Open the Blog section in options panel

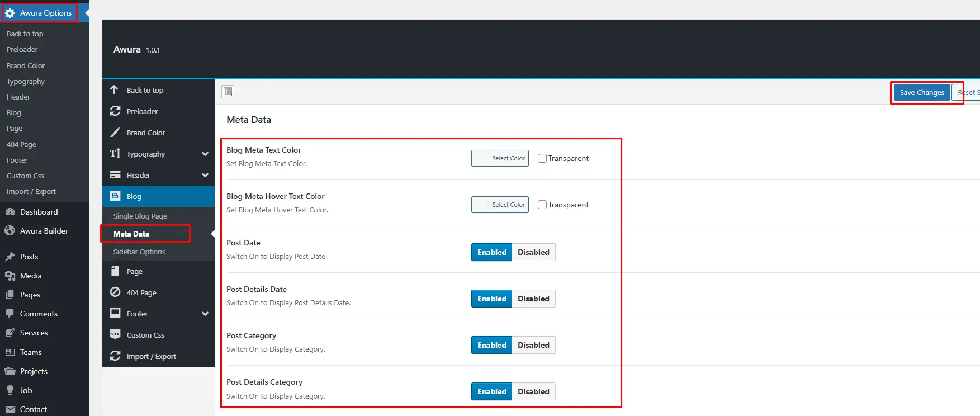158,196
